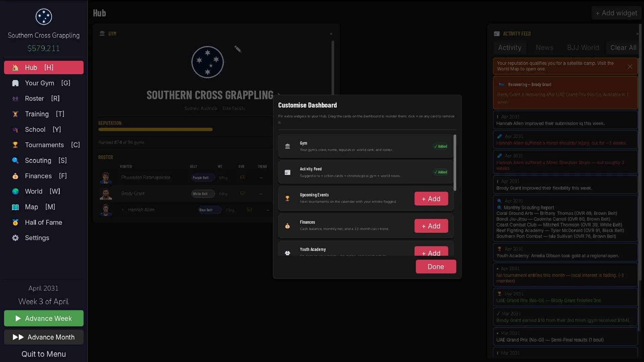Click the gym Reputation progress bar
Image resolution: width=644 pixels, height=362 pixels.
coord(185,129)
